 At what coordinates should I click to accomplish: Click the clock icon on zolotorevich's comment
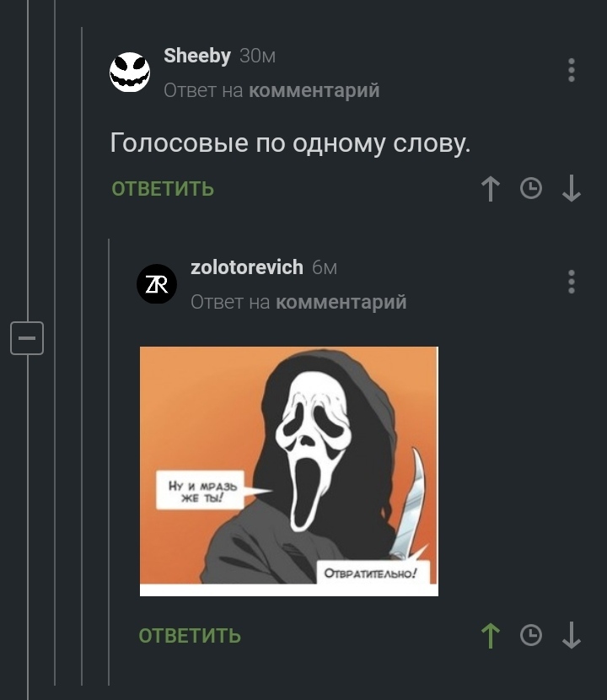click(x=531, y=636)
